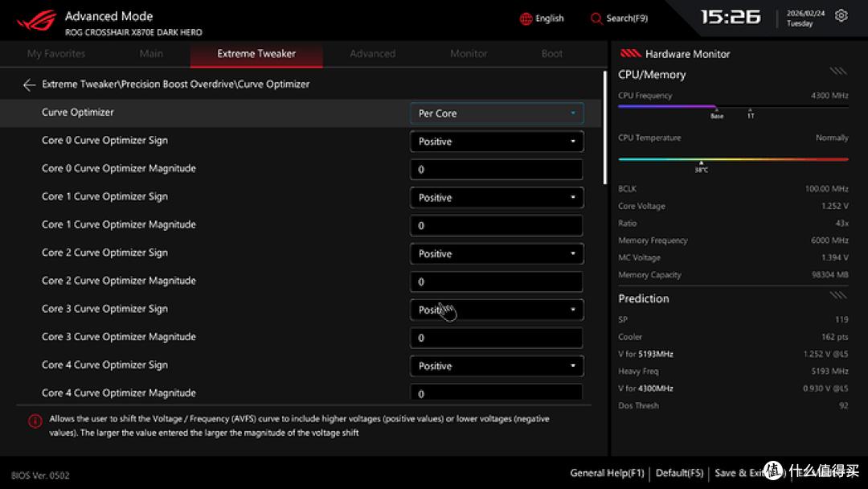868x489 pixels.
Task: Click the SP 119 prediction value
Action: (841, 319)
